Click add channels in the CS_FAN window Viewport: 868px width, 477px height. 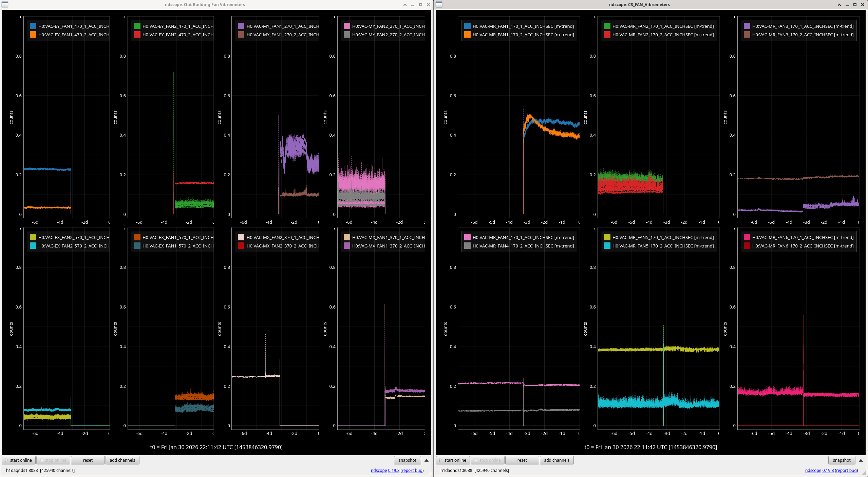556,460
